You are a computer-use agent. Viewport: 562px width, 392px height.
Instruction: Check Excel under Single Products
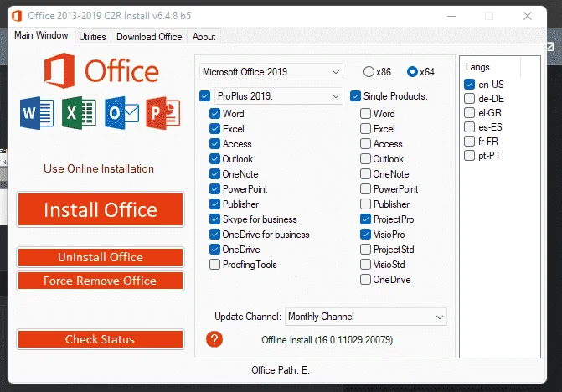[365, 129]
